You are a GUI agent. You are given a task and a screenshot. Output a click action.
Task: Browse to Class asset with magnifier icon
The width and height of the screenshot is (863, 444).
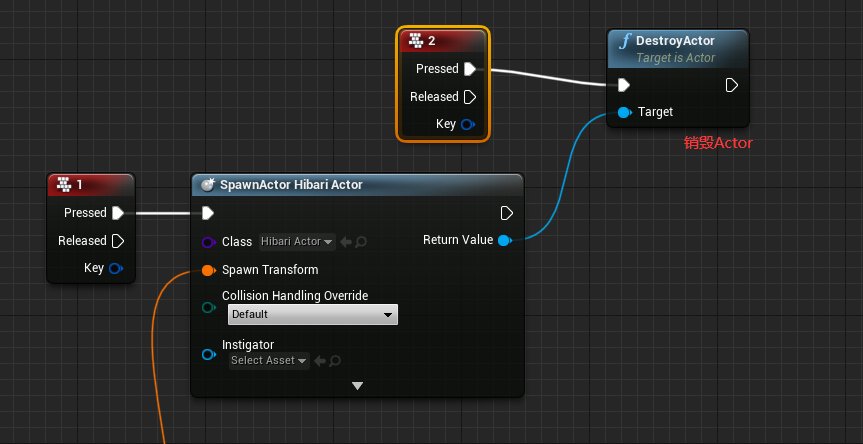[x=361, y=242]
